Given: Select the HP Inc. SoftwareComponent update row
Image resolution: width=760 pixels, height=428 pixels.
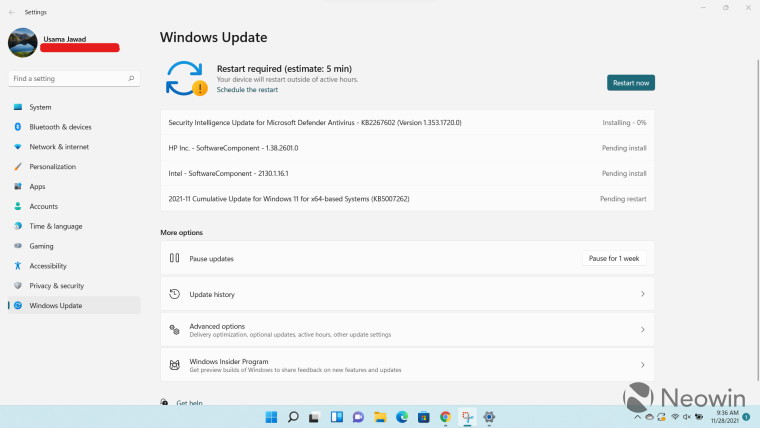Looking at the screenshot, I should (x=407, y=148).
